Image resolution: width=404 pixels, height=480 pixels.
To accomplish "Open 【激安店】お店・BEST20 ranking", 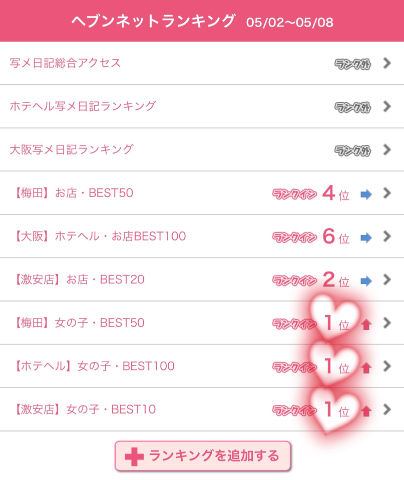I will point(202,279).
